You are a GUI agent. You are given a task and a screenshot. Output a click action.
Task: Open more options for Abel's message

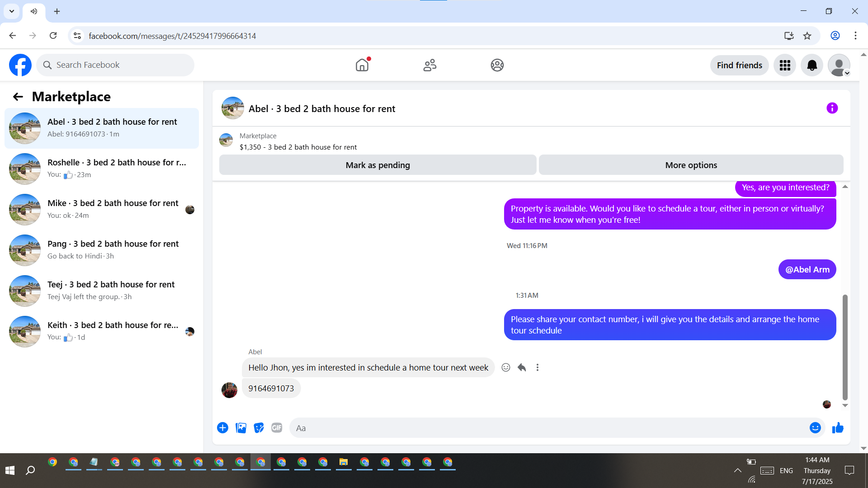pyautogui.click(x=538, y=367)
